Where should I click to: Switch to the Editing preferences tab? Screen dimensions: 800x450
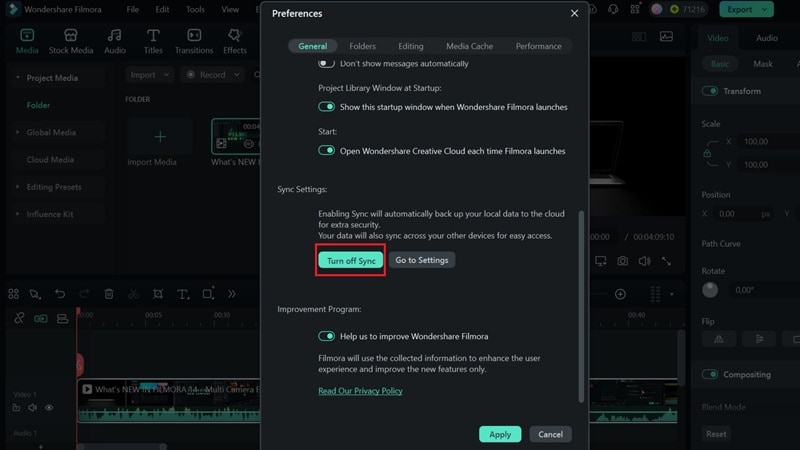[x=411, y=46]
